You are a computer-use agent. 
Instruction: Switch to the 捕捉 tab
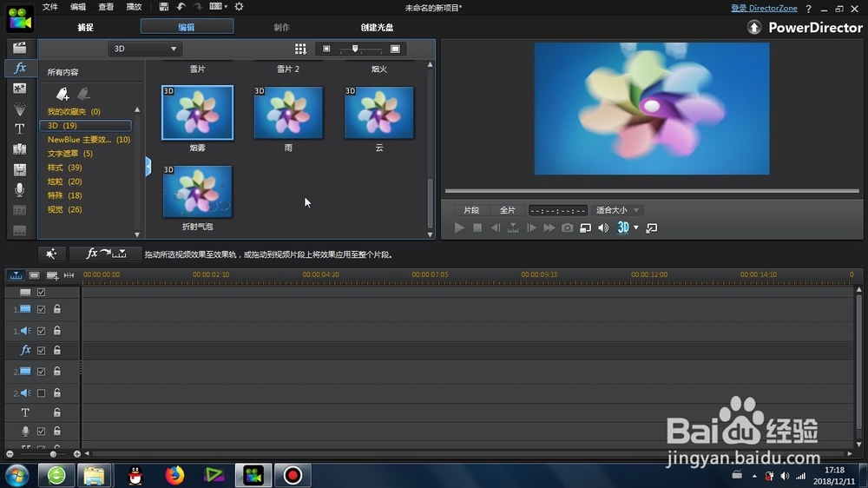tap(85, 27)
